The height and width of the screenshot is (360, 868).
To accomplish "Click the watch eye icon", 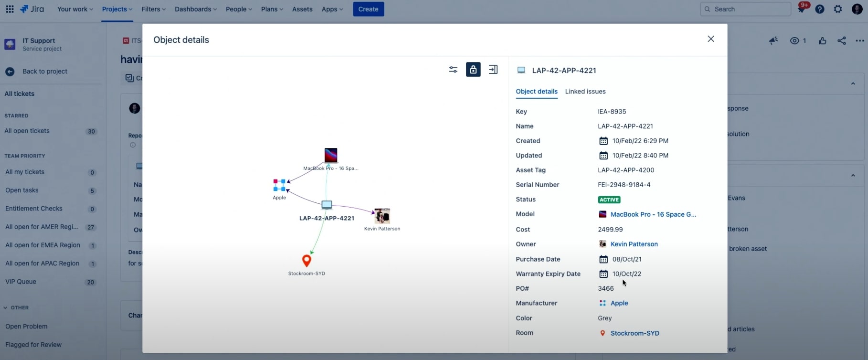I will point(794,41).
